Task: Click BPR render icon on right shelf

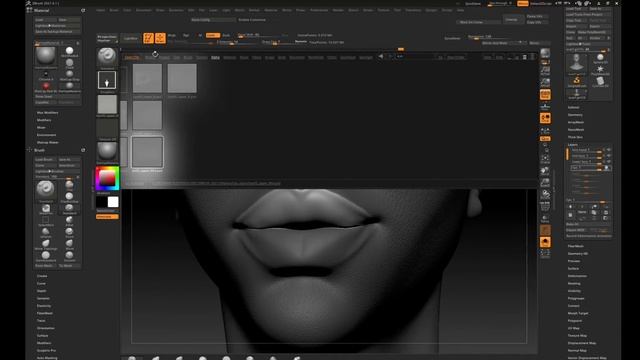Action: 545,53
